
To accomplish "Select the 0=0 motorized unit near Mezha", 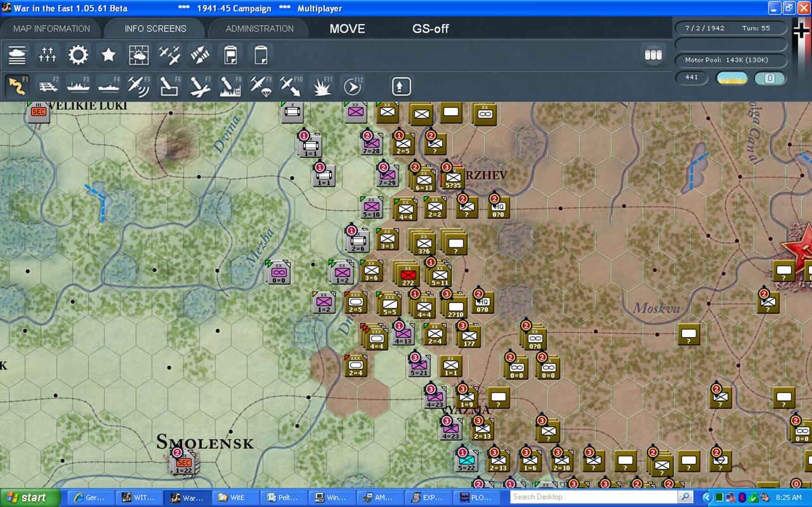I will coord(277,273).
